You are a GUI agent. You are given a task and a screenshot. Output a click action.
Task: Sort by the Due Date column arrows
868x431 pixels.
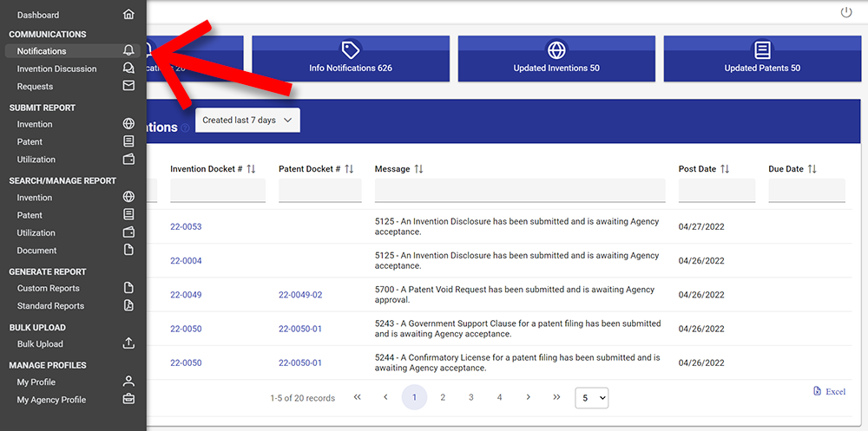[812, 169]
